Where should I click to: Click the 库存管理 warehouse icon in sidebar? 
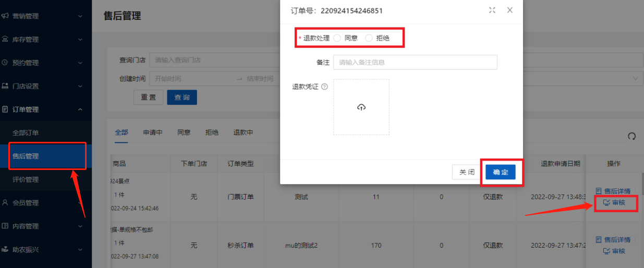(5, 39)
